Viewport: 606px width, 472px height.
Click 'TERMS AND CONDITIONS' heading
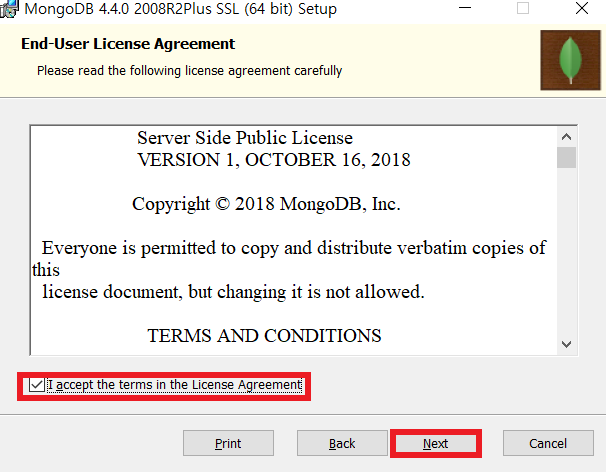point(264,336)
